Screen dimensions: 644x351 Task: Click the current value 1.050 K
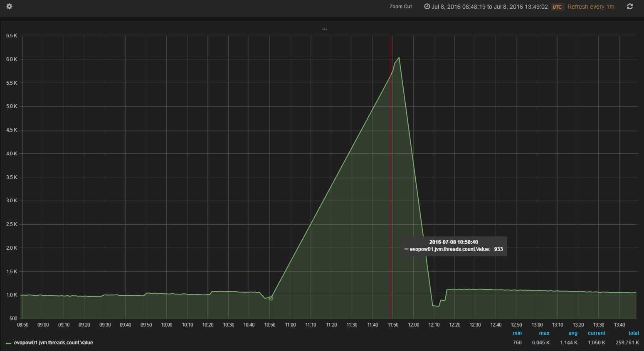[x=597, y=343]
